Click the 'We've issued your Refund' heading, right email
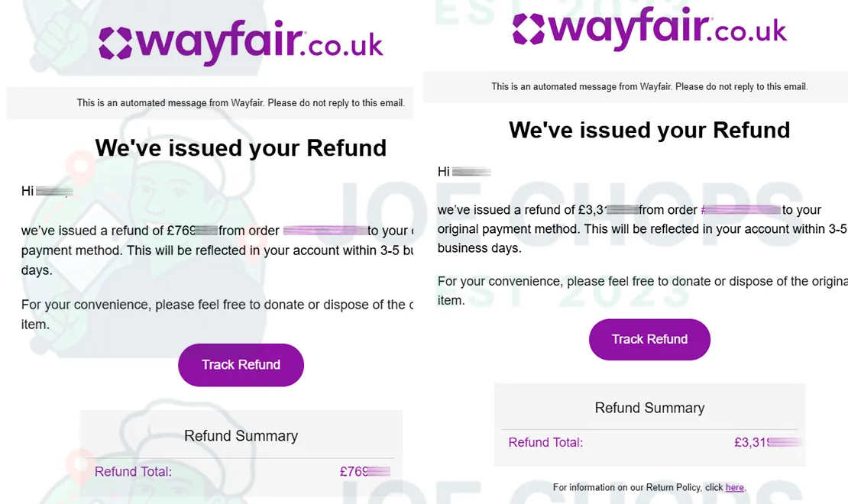The image size is (848, 504). click(649, 130)
